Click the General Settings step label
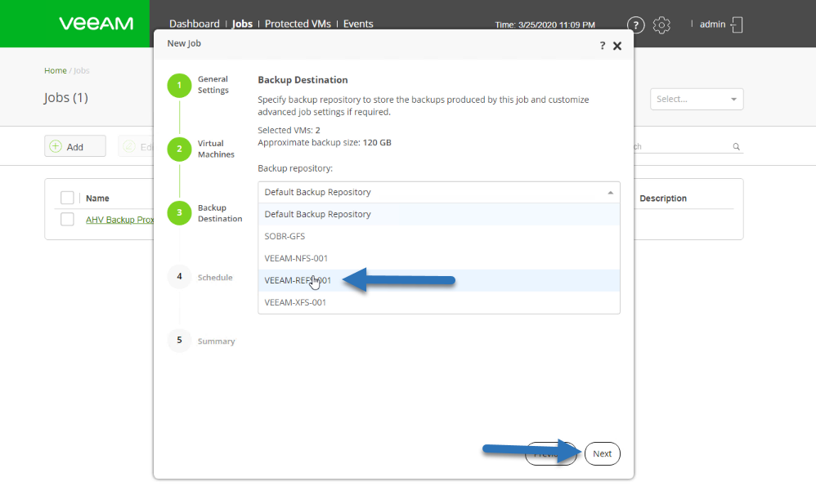The image size is (816, 504). pos(213,85)
